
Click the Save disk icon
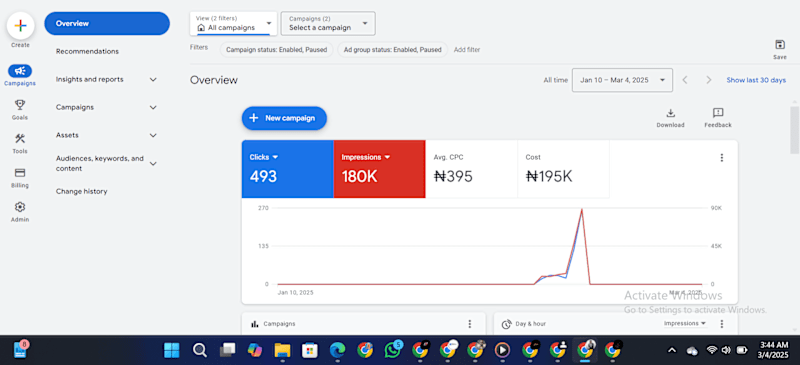(780, 44)
